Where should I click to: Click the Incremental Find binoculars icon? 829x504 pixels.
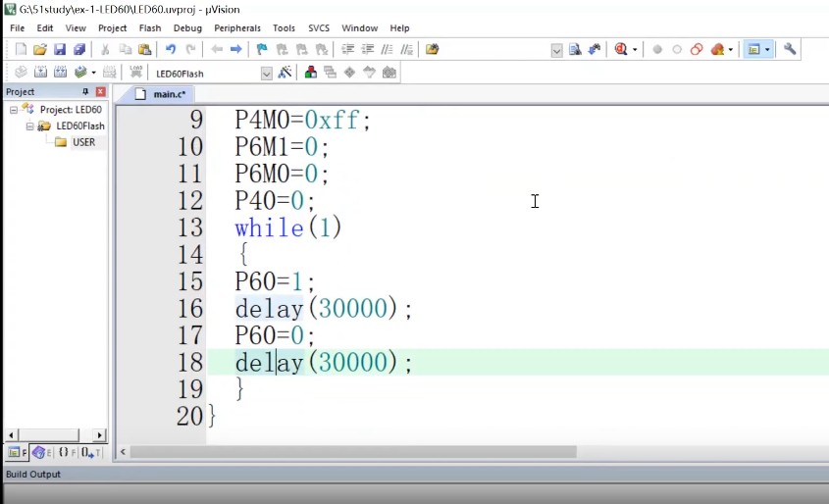(x=595, y=49)
